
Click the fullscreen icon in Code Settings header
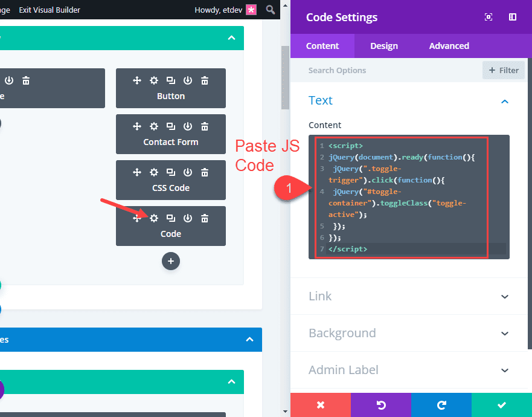click(x=488, y=17)
